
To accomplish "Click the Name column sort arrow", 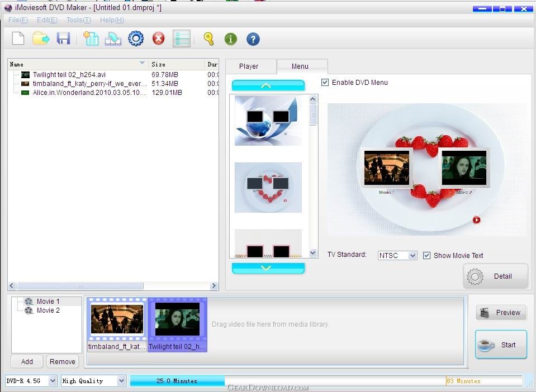I will point(142,63).
